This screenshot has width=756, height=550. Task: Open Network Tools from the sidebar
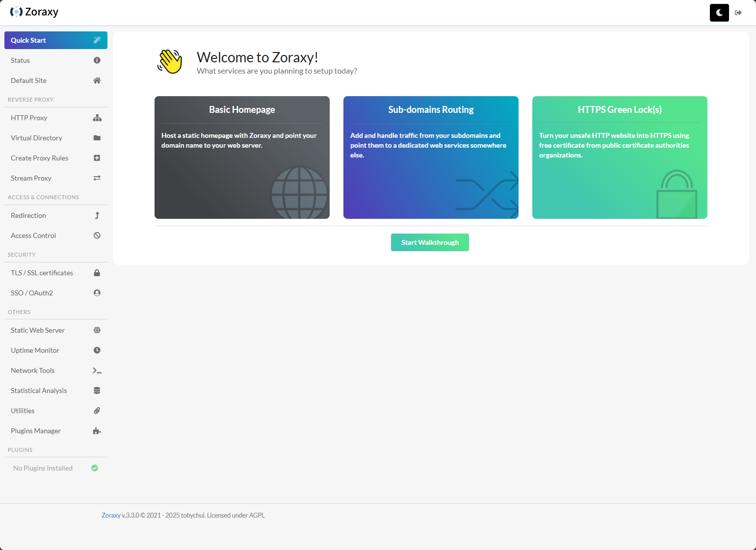pos(56,370)
